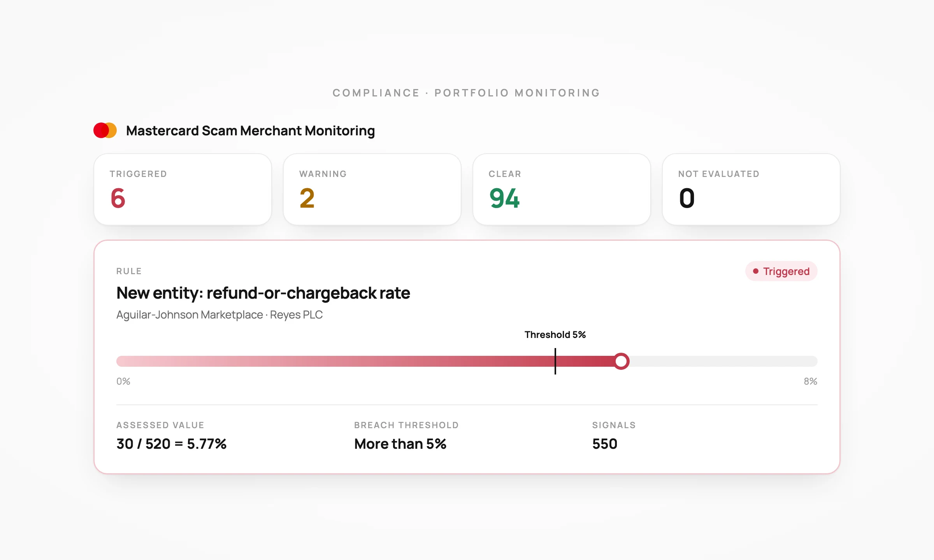Viewport: 934px width, 560px height.
Task: Click the Threshold 5% label
Action: pos(555,335)
